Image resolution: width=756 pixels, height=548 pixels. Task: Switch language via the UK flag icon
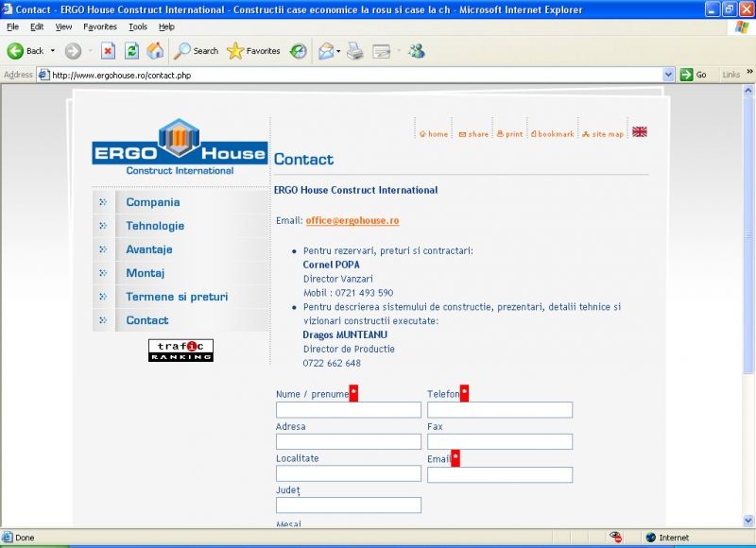click(640, 132)
